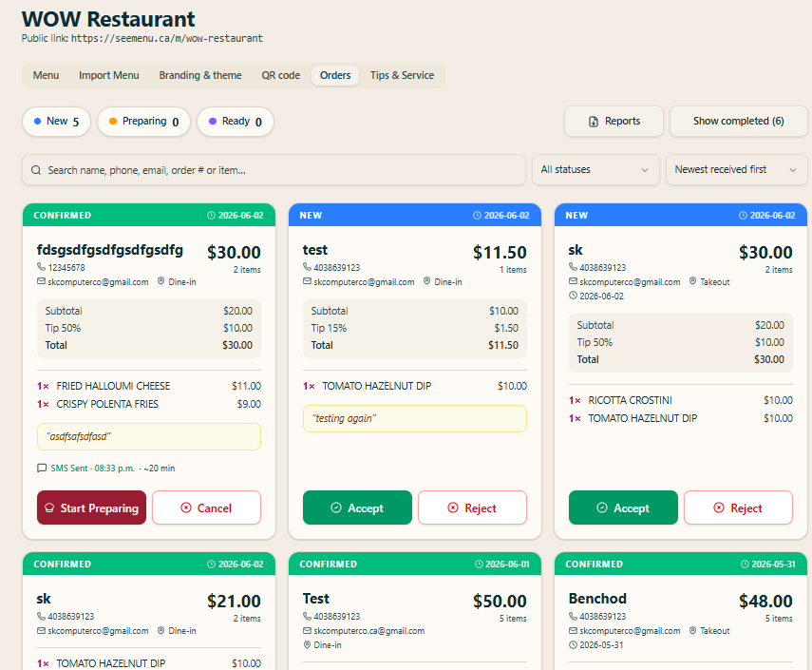The height and width of the screenshot is (670, 812).
Task: Click clock icon beside sk pickup date 2026-06-02
Action: (x=573, y=296)
